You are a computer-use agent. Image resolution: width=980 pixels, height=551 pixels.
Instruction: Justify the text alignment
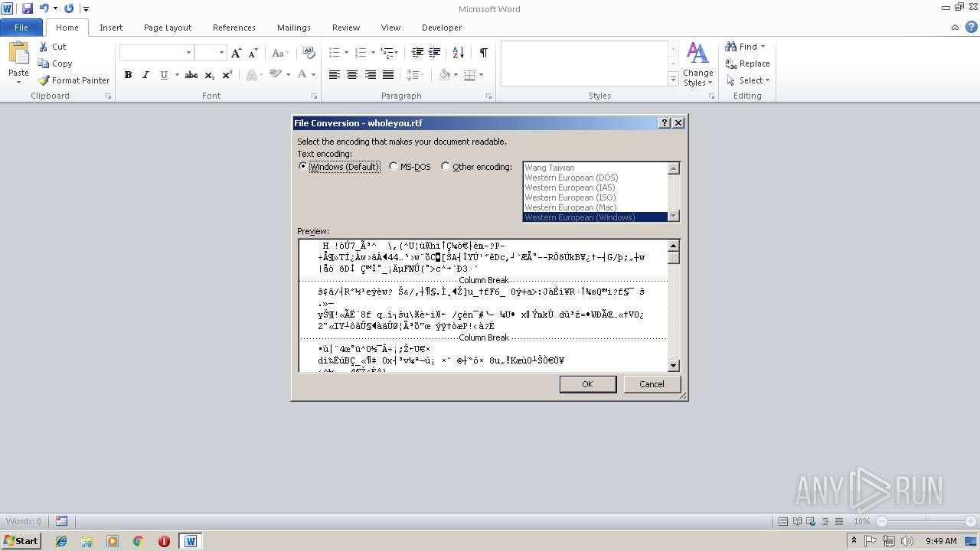[x=388, y=75]
